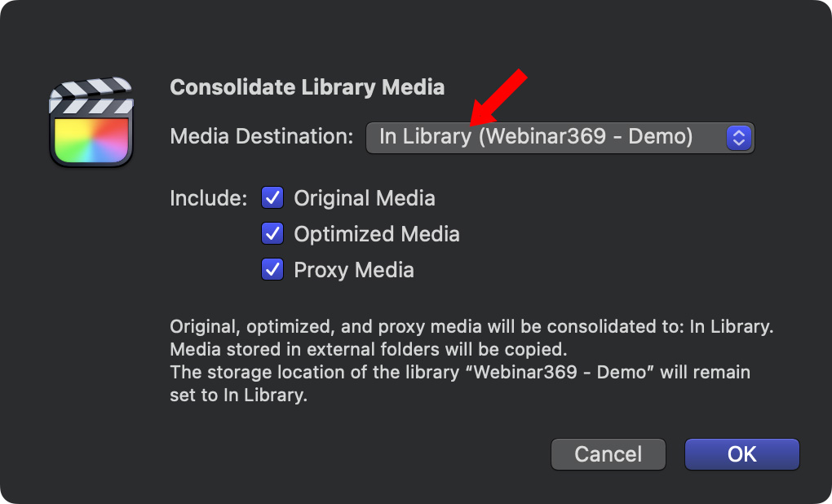
Task: Click the Consolidate Library Media title
Action: [x=307, y=87]
